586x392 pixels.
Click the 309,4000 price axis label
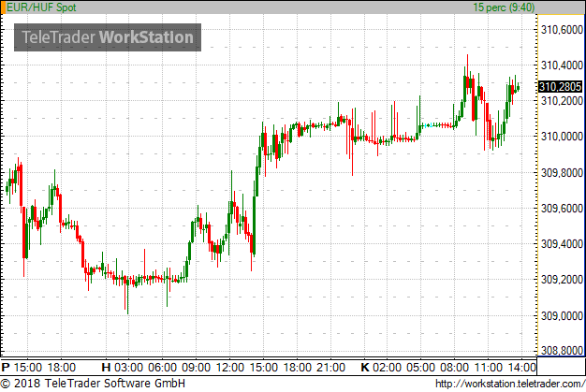click(562, 244)
